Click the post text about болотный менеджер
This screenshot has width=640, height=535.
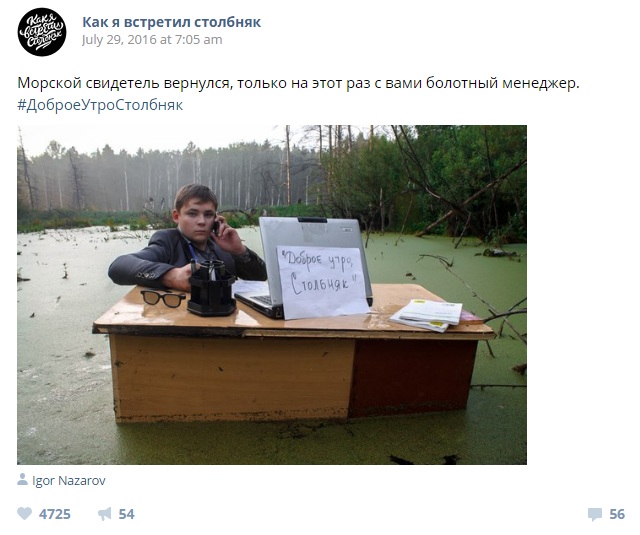point(298,83)
